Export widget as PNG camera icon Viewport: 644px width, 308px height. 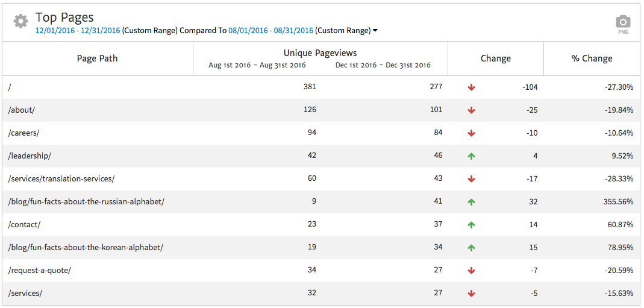coord(623,22)
